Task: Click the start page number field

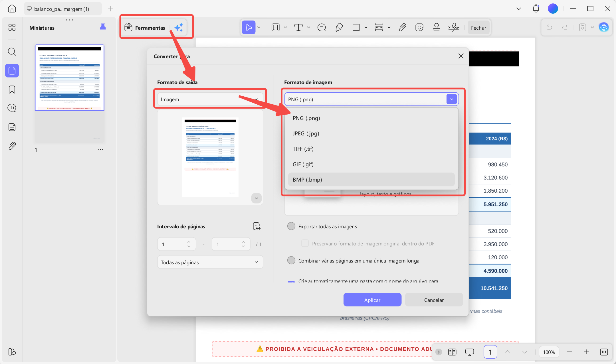Action: coord(176,244)
